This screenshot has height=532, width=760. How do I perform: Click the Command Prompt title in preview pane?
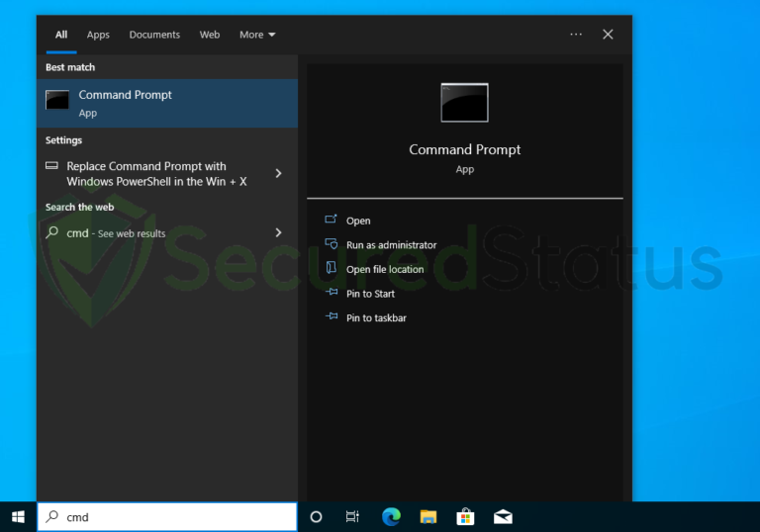coord(464,149)
